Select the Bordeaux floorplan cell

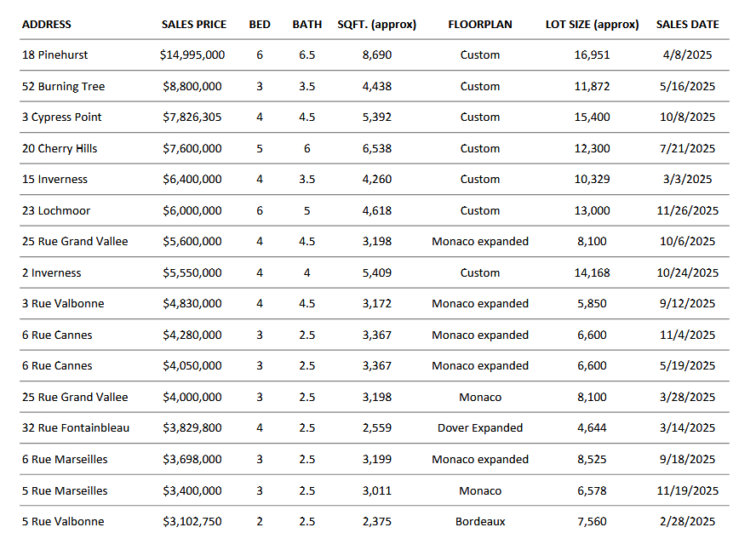480,522
